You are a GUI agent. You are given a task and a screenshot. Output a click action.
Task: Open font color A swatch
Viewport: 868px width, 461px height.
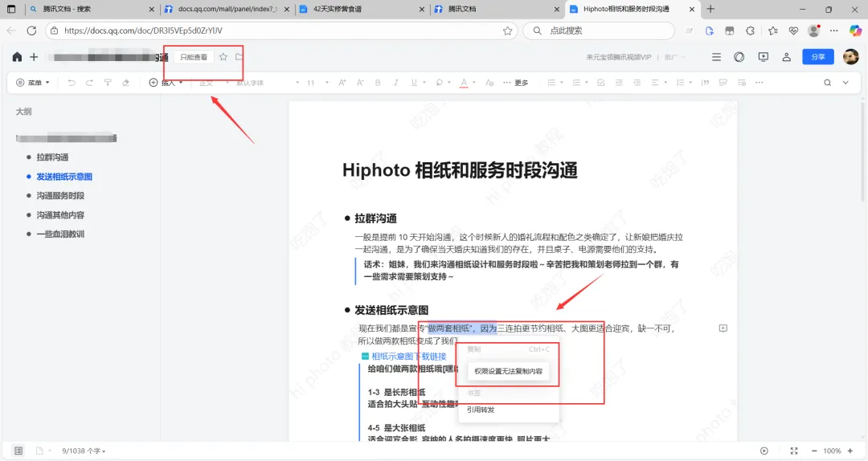pyautogui.click(x=464, y=83)
